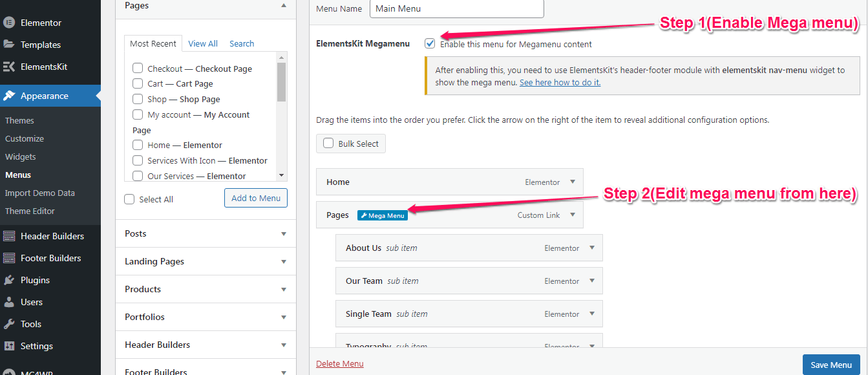This screenshot has height=375, width=868.
Task: Click the Tools wrench icon
Action: click(x=9, y=324)
